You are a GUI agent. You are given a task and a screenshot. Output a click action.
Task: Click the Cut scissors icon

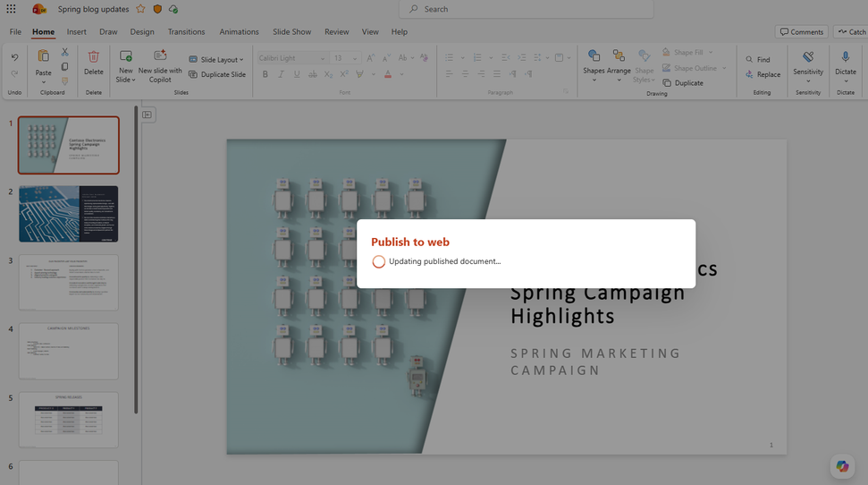[x=64, y=52]
